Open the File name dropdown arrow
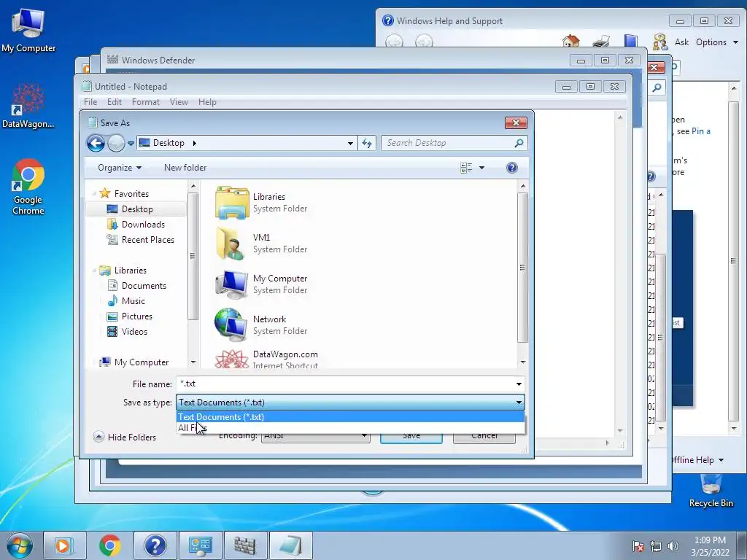 [519, 384]
